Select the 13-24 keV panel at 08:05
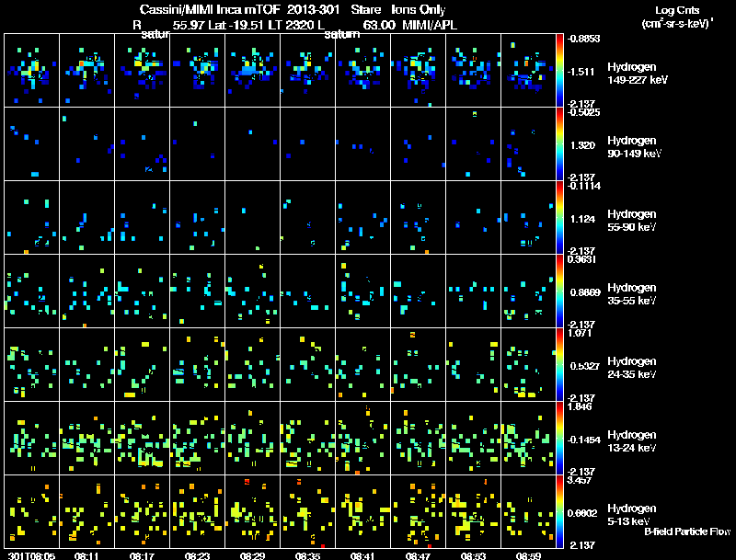The image size is (736, 560). [x=32, y=439]
